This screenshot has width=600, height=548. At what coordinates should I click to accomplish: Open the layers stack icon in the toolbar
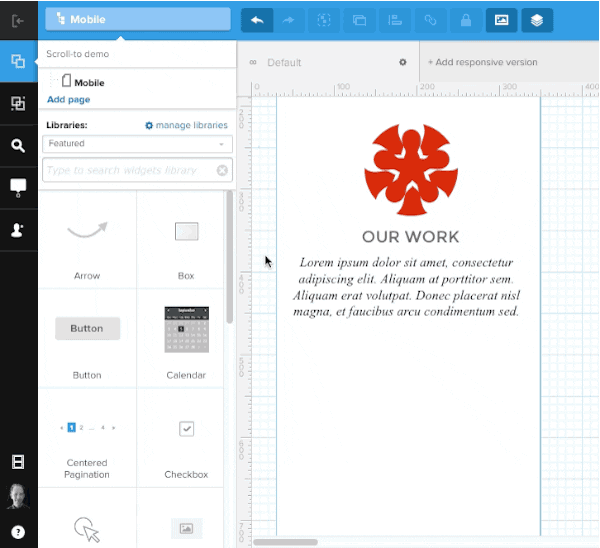(x=536, y=19)
